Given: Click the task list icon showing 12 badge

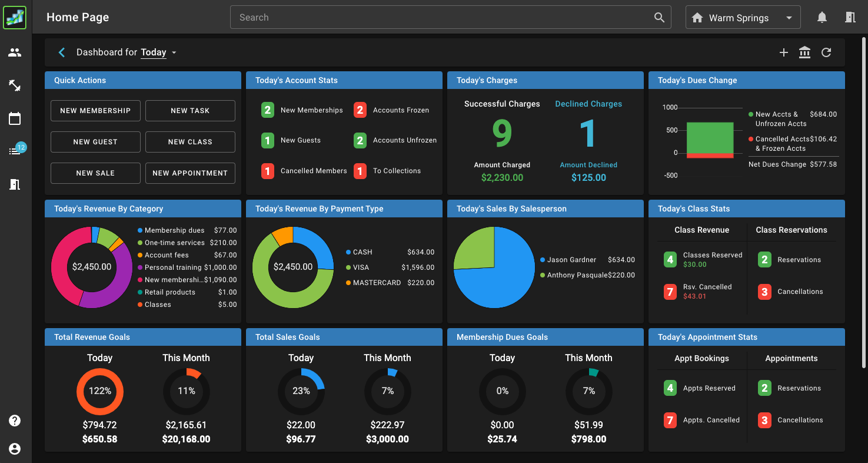Looking at the screenshot, I should click(x=15, y=151).
